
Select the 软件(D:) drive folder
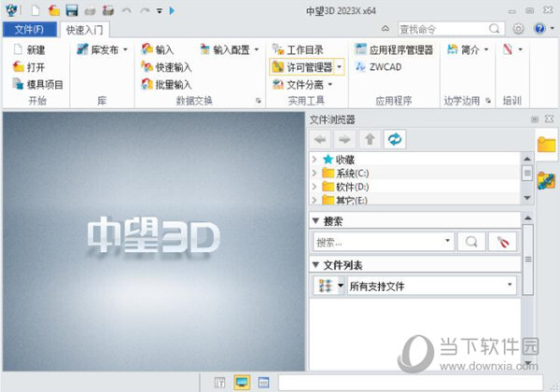[345, 187]
